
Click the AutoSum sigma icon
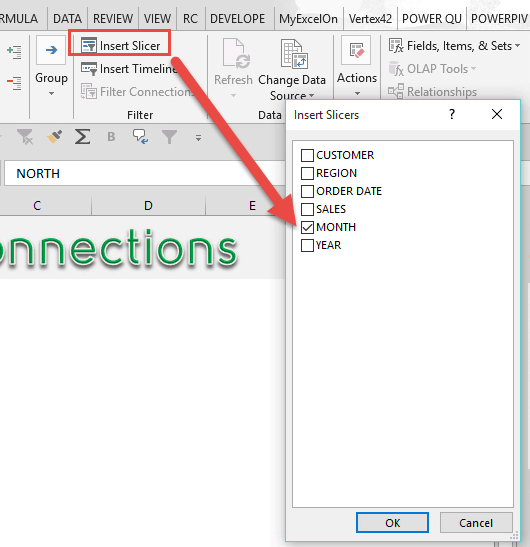pyautogui.click(x=82, y=137)
